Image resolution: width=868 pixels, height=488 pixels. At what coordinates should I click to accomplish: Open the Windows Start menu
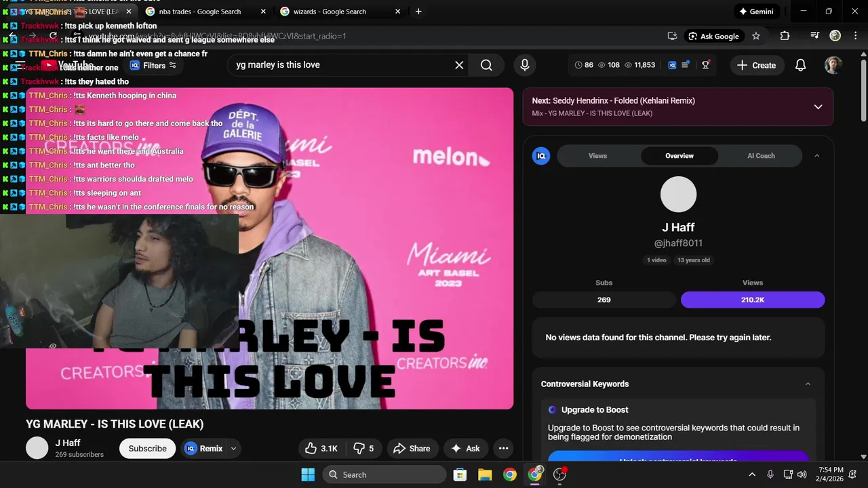[x=308, y=474]
